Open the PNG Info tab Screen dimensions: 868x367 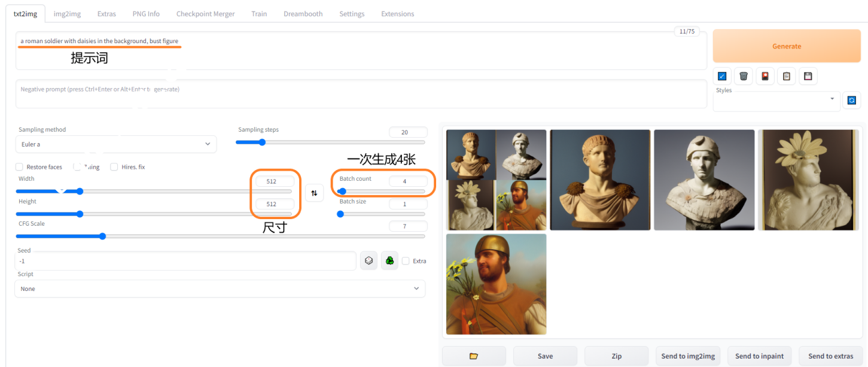click(146, 14)
